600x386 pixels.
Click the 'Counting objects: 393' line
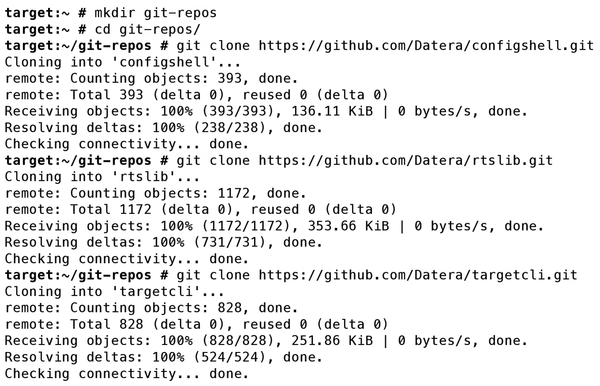tap(151, 79)
